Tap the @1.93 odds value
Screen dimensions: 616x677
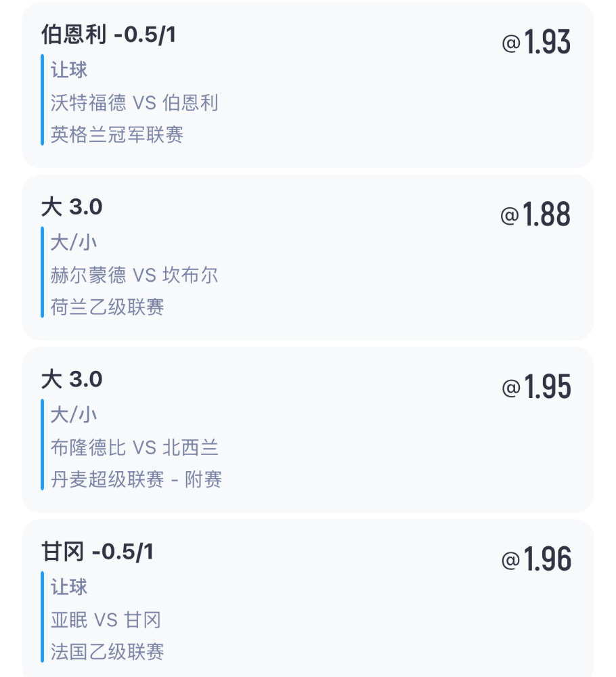[x=536, y=42]
